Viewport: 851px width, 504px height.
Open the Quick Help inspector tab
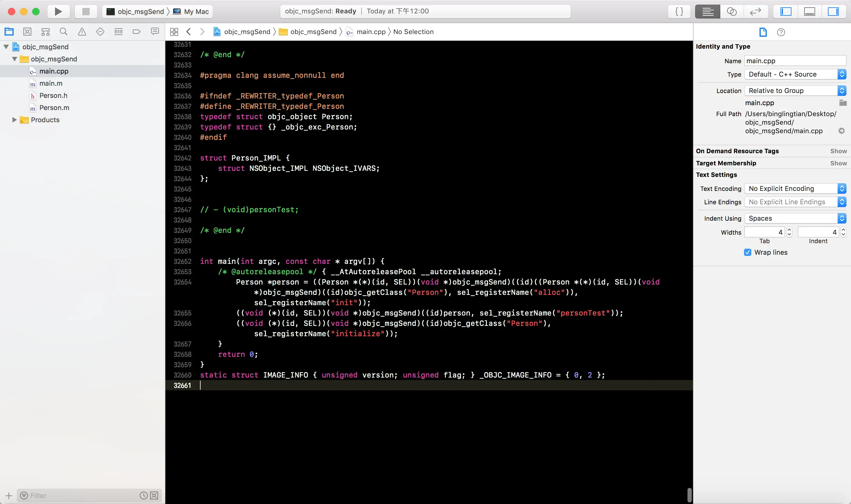click(x=781, y=32)
